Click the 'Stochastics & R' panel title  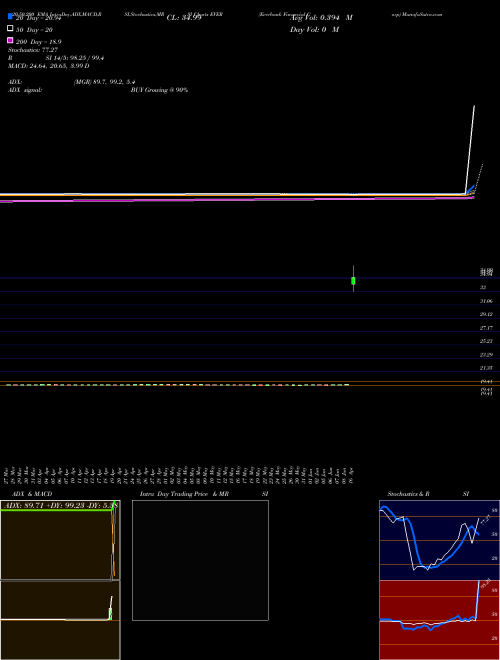408,494
